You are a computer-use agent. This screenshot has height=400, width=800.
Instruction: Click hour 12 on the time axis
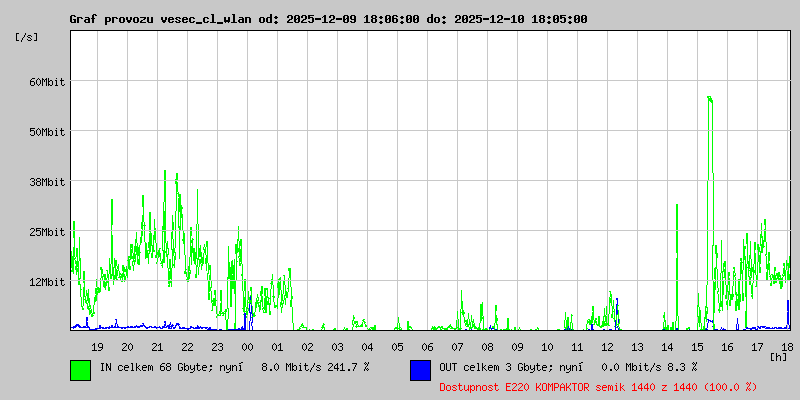click(607, 346)
